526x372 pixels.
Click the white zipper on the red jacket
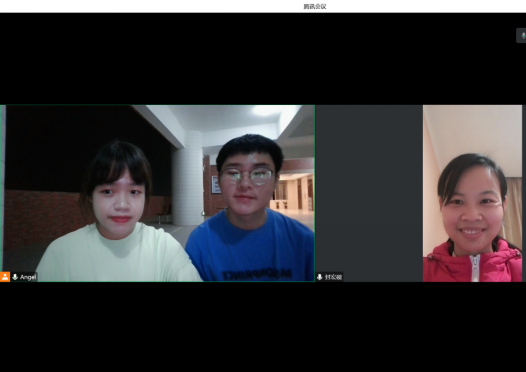pos(475,267)
